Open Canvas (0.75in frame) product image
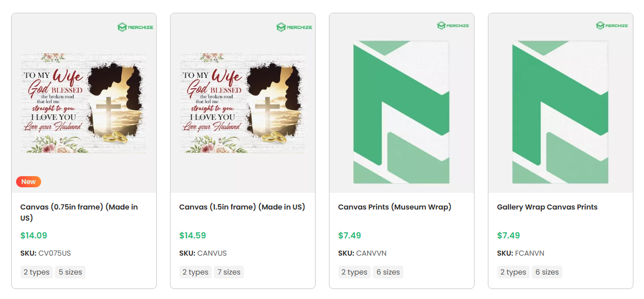Screen dimensions: 644x299 tap(84, 103)
